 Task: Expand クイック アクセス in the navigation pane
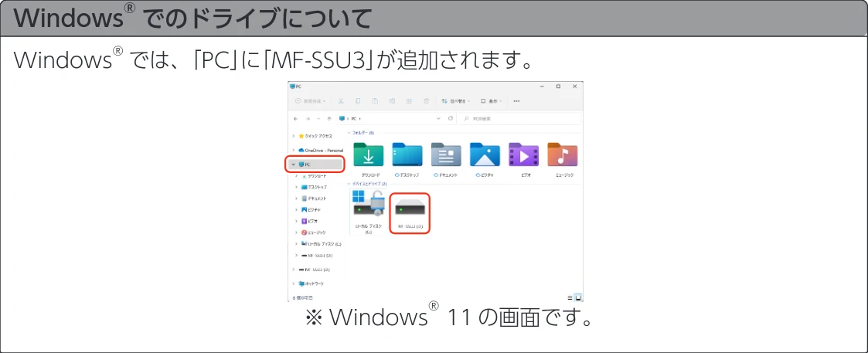pos(294,135)
